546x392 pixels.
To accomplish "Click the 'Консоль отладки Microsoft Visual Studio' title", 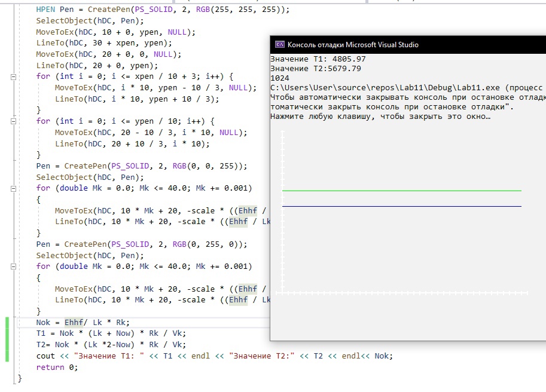I will 353,45.
